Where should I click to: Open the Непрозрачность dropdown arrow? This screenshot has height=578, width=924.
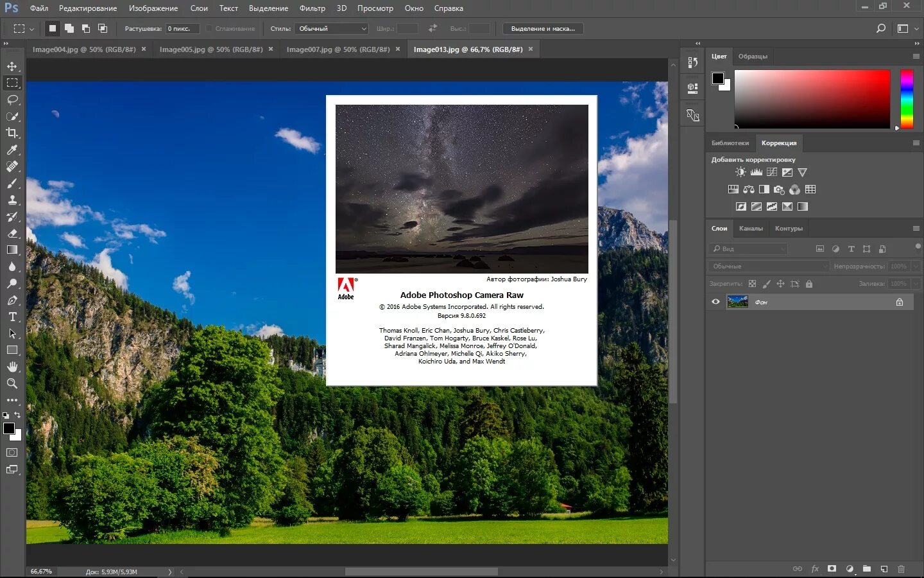click(916, 266)
